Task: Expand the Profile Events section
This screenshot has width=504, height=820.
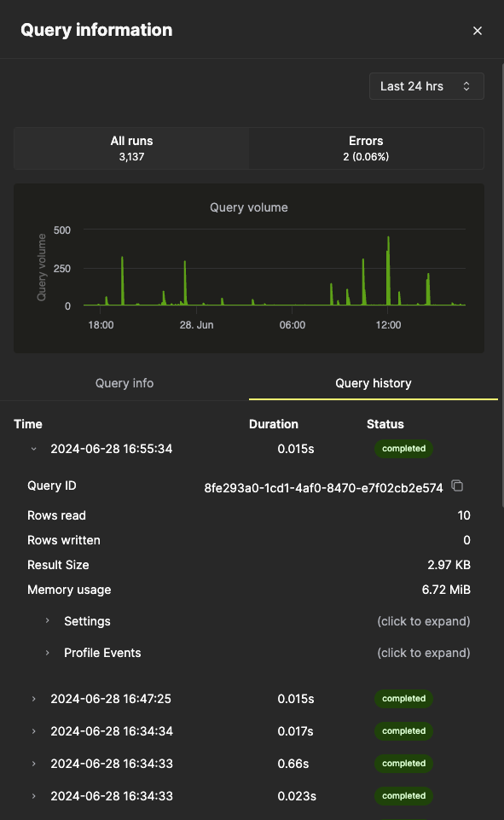Action: (x=102, y=653)
